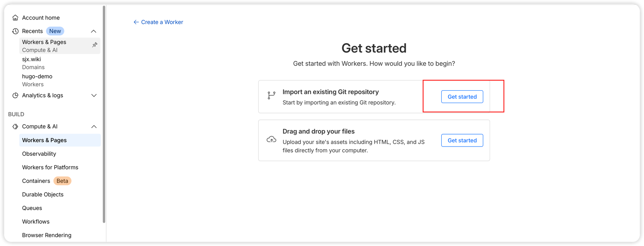Viewport: 644px width, 246px height.
Task: Go back via Create a Worker link
Action: click(x=162, y=22)
